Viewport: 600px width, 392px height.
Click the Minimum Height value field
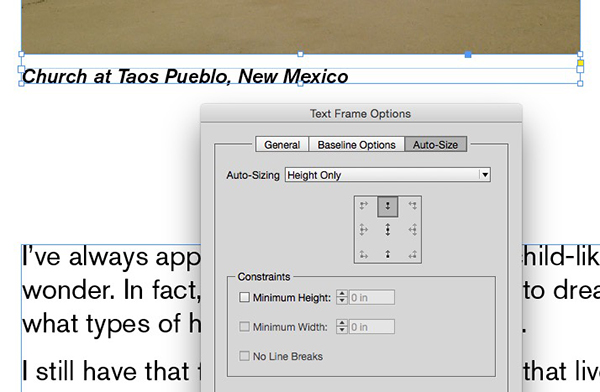[372, 297]
